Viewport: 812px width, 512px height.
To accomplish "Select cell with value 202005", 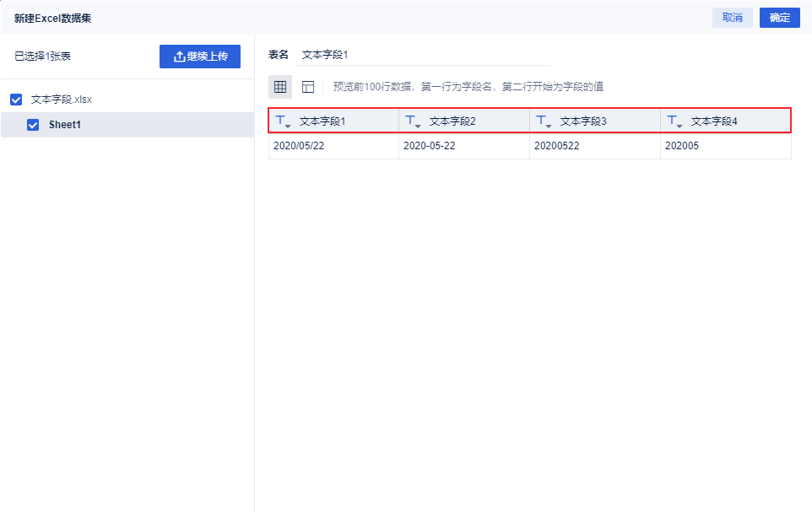I will 725,146.
